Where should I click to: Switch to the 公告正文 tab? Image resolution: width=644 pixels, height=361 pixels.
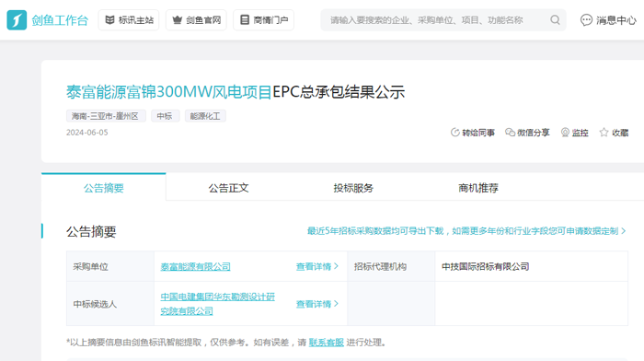[228, 188]
